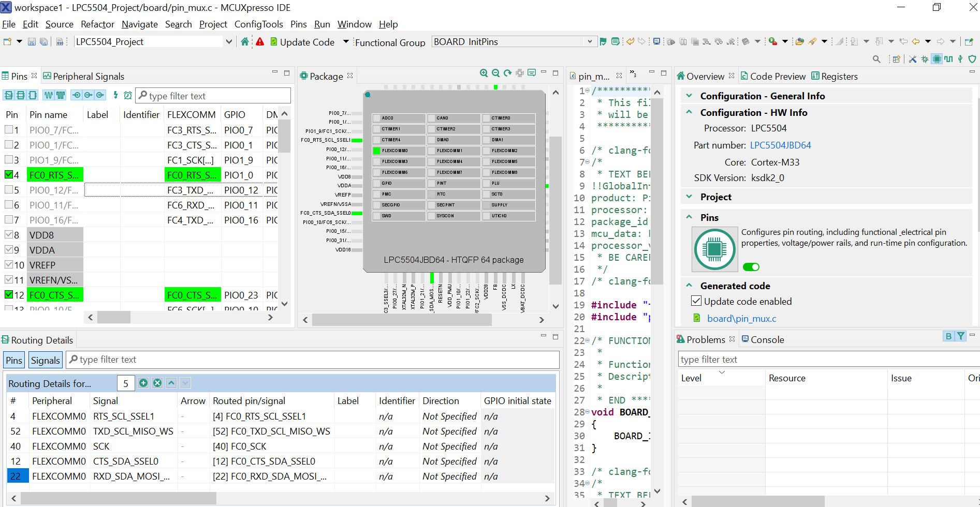Open the Pins menu
The width and height of the screenshot is (980, 507).
click(x=299, y=24)
